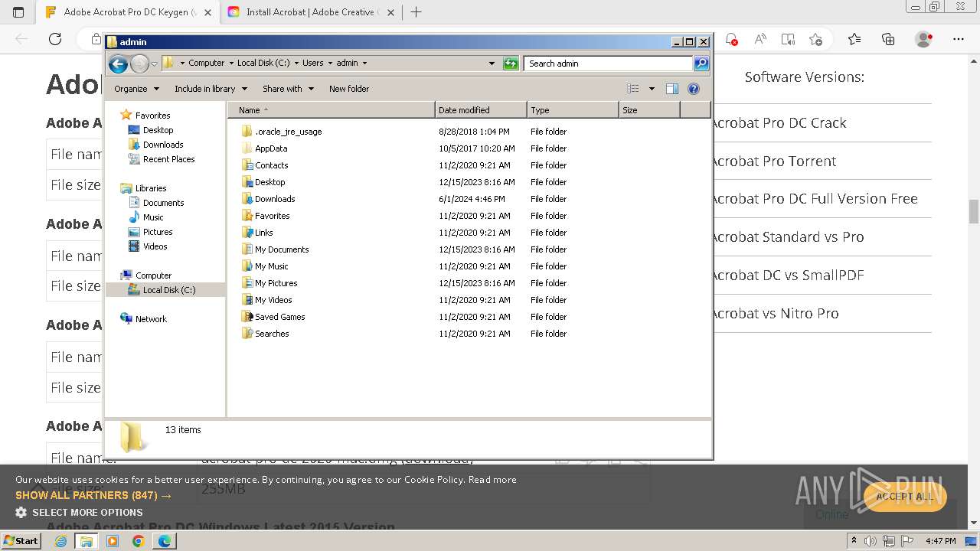Open Google Chrome from the taskbar
Viewport: 980px width, 551px height.
(138, 541)
